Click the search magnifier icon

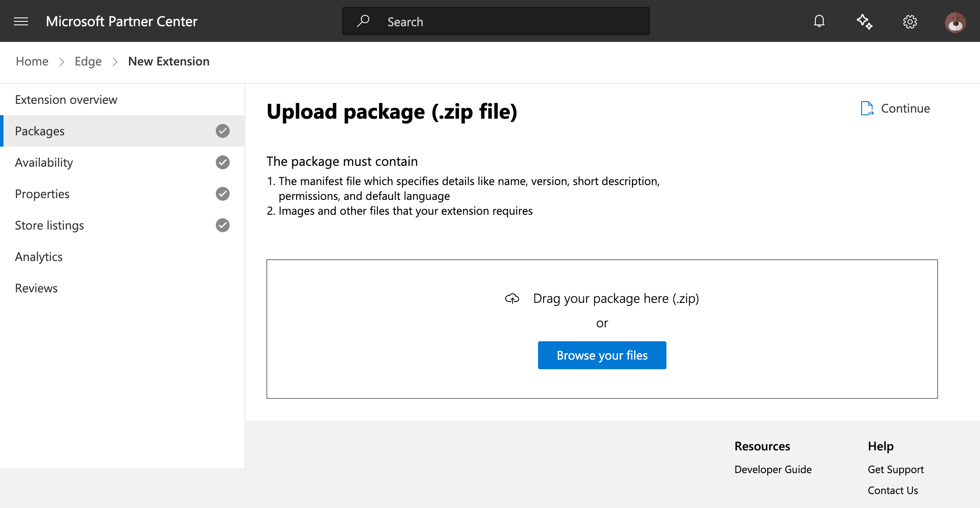click(x=363, y=21)
